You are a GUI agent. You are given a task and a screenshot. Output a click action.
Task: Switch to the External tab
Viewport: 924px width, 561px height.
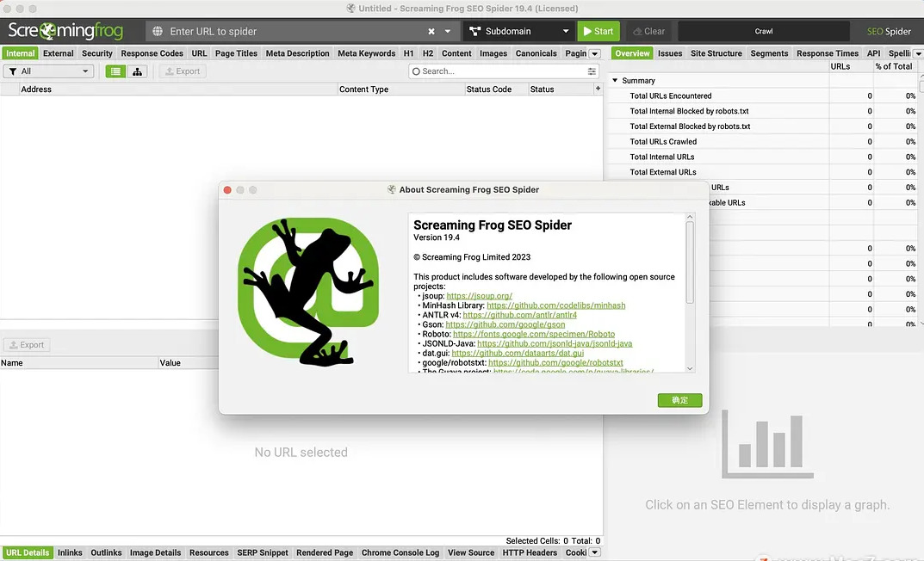point(59,53)
